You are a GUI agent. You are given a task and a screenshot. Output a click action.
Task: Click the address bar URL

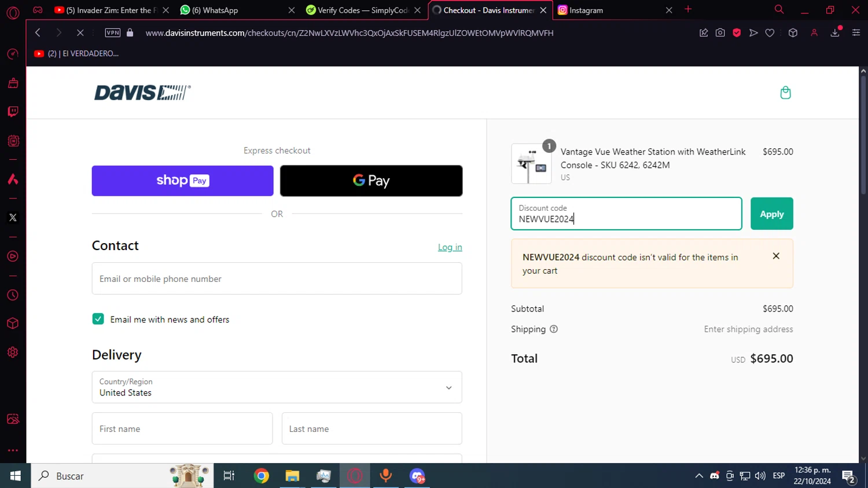(x=350, y=33)
